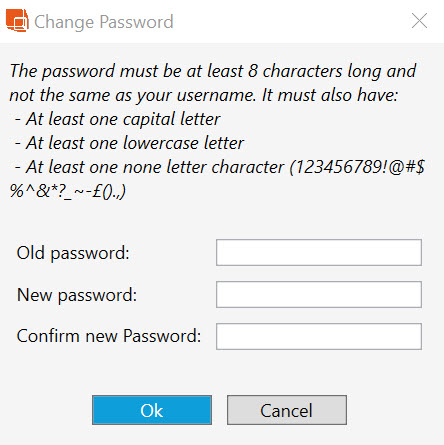Click the "At least one lowercase letter" rule
The image size is (444, 445).
129,143
